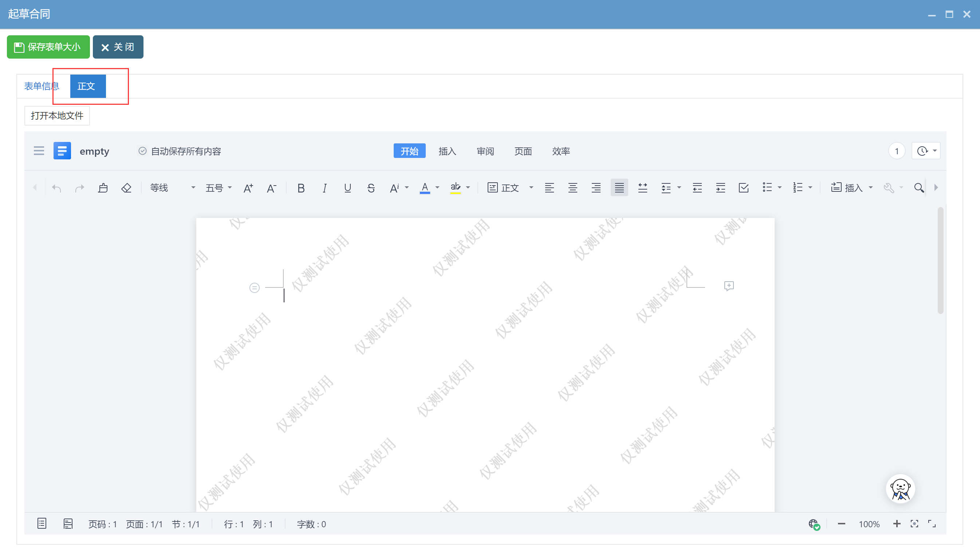This screenshot has height=560, width=980.
Task: Click the line spacing icon
Action: pos(666,188)
